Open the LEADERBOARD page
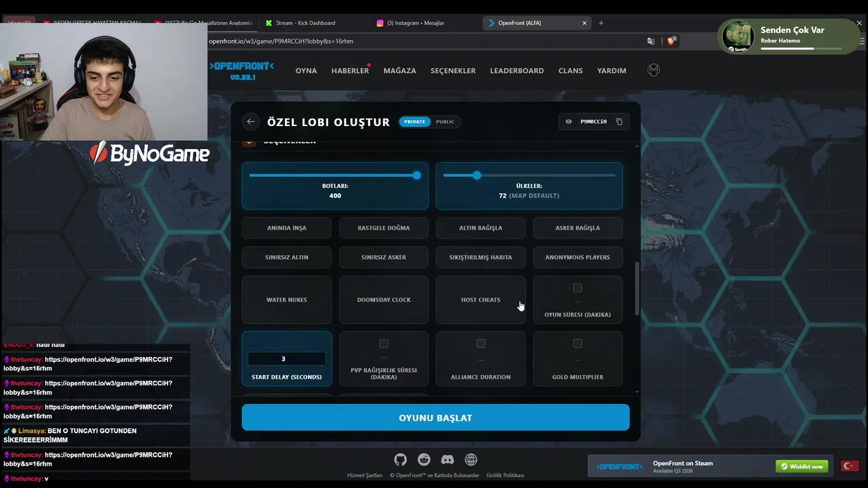The image size is (868, 488). click(x=517, y=70)
